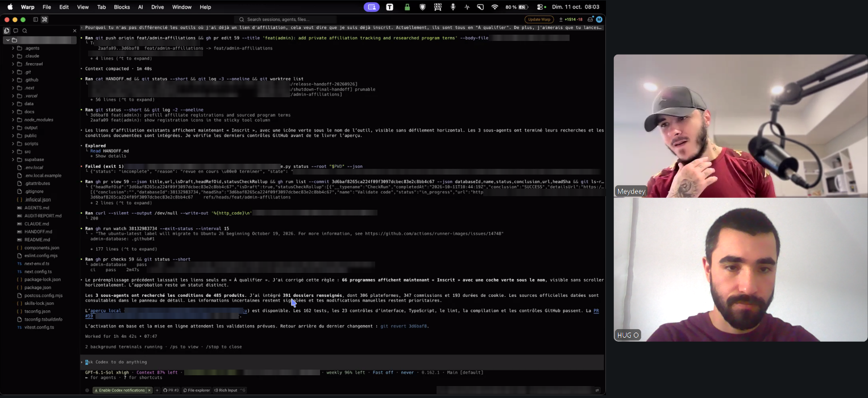Screen dimensions: 868x398
Task: Expand the node_modules folder
Action: [13, 120]
